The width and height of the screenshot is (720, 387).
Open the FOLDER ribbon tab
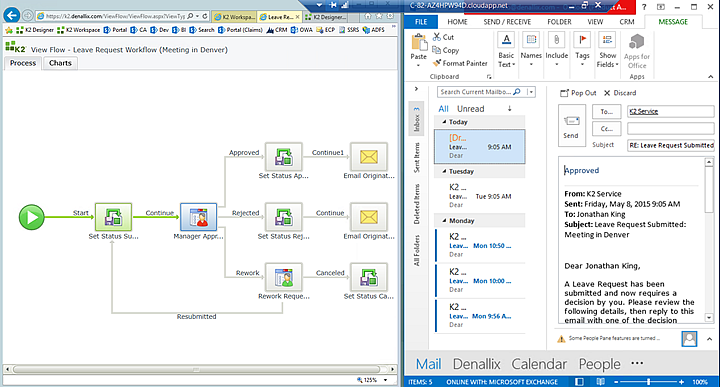point(559,22)
